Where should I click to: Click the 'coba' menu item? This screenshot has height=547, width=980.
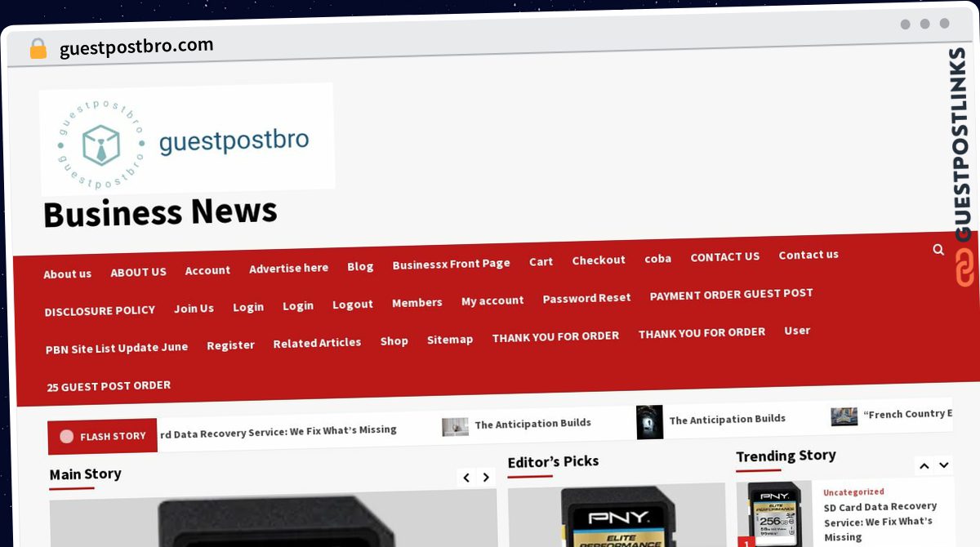657,258
